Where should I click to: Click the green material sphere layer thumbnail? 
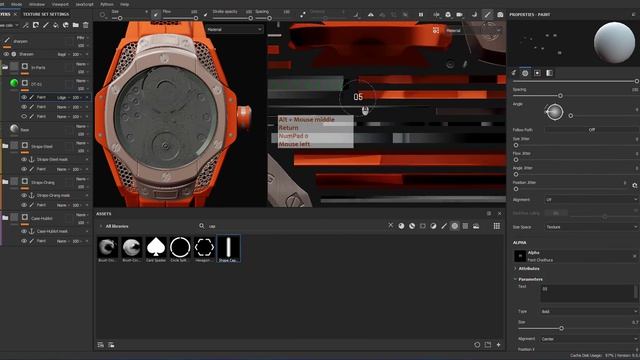point(14,83)
